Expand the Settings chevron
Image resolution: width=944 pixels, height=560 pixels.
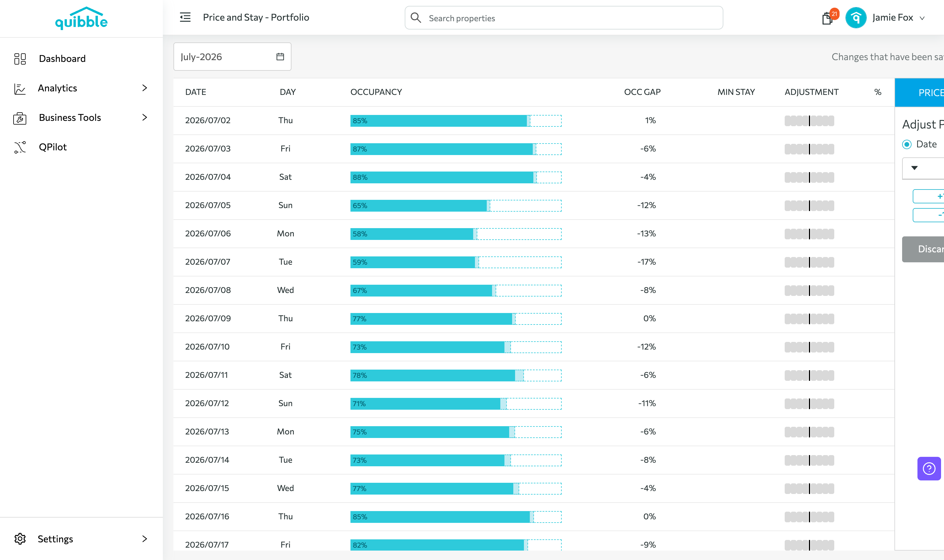[x=145, y=538]
